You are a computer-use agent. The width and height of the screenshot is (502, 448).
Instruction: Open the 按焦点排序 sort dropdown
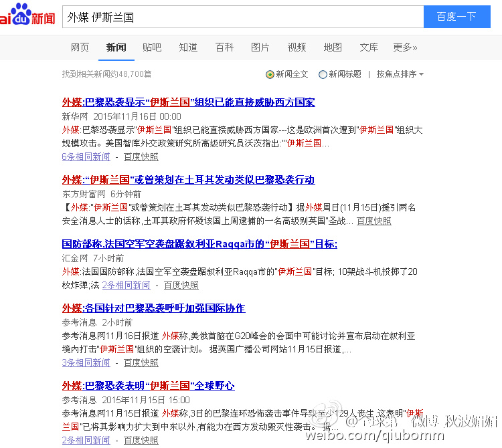pyautogui.click(x=400, y=74)
